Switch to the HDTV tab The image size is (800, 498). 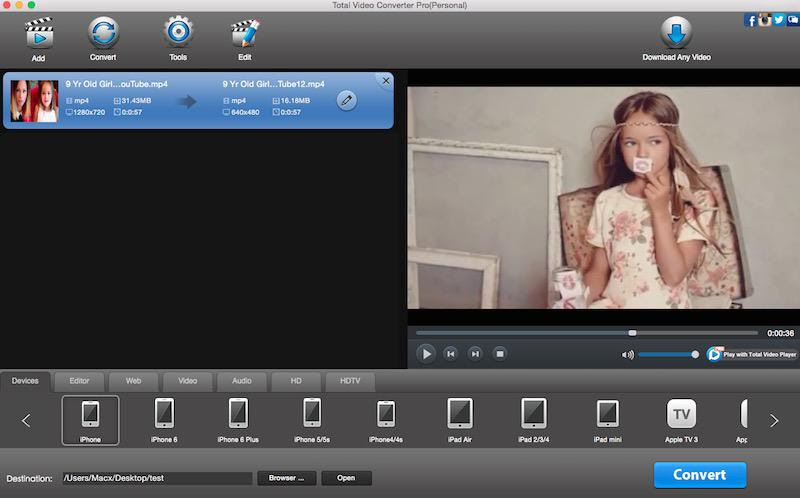click(x=350, y=381)
